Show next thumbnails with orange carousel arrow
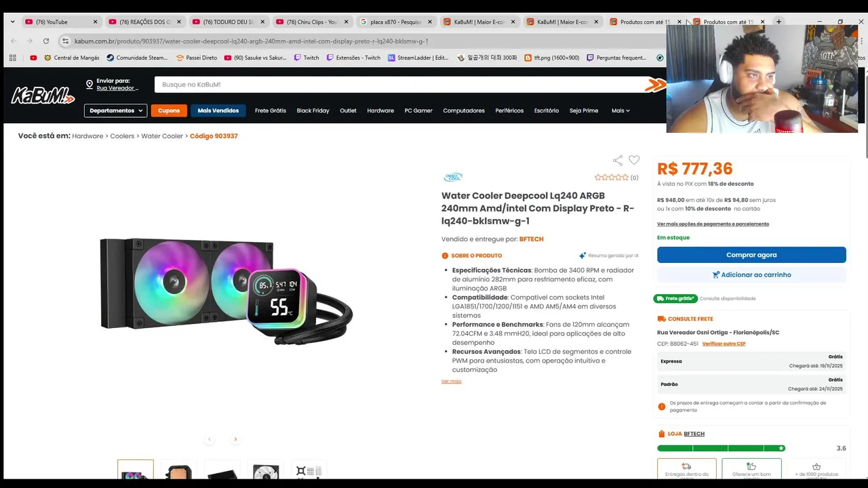The height and width of the screenshot is (488, 868). click(x=235, y=439)
